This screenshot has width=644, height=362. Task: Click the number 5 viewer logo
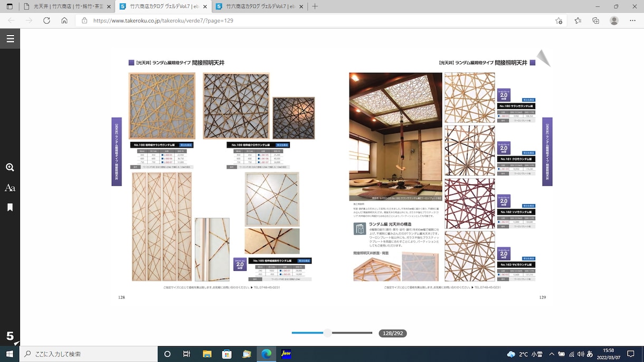point(10,336)
